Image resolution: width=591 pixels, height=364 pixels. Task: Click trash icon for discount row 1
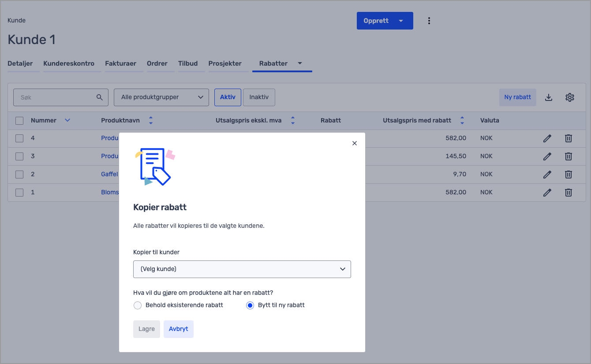[x=569, y=193]
